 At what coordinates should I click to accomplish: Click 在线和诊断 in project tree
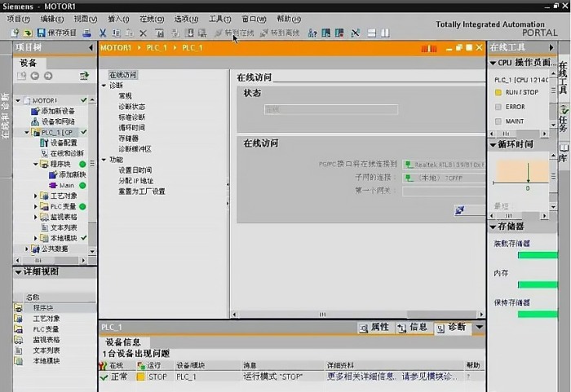tap(63, 153)
